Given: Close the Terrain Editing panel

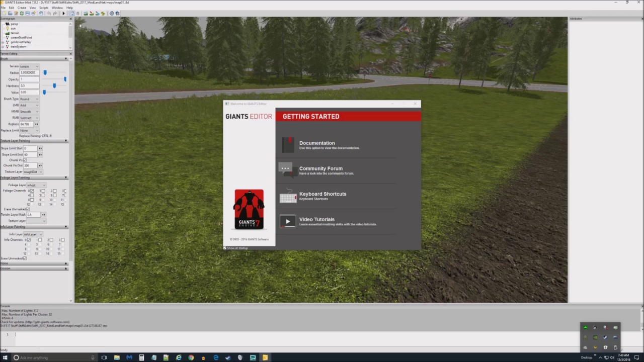Looking at the screenshot, I should [70, 54].
